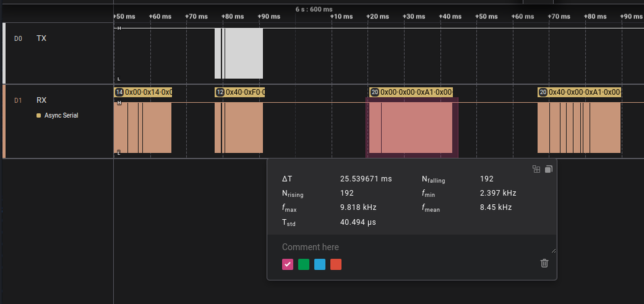Click the f mean frequency value
The width and height of the screenshot is (644, 304).
click(x=496, y=207)
